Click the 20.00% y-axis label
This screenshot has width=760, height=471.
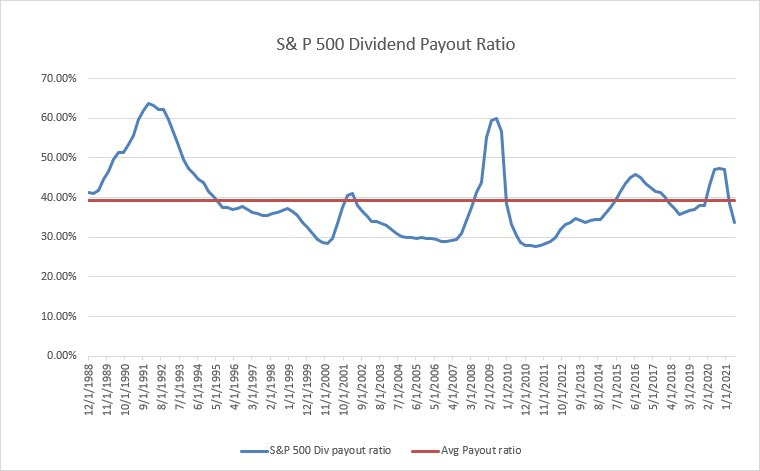58,277
